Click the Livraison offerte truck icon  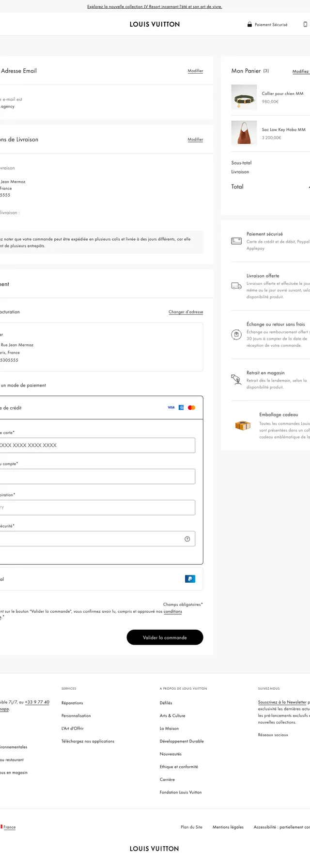pyautogui.click(x=236, y=286)
